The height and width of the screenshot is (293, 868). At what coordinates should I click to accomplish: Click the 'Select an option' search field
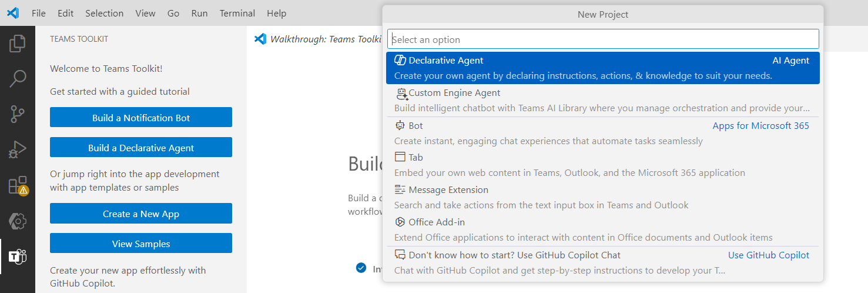pyautogui.click(x=602, y=39)
